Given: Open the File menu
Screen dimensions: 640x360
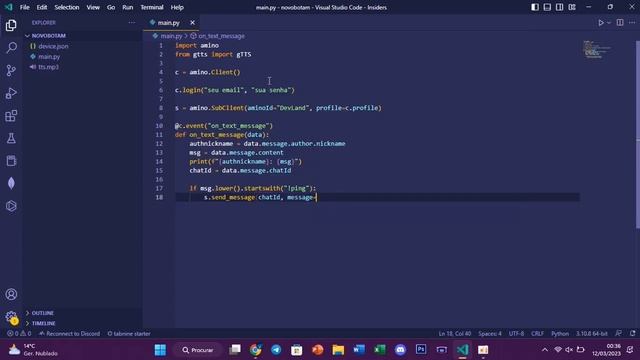Looking at the screenshot, I should click(24, 7).
